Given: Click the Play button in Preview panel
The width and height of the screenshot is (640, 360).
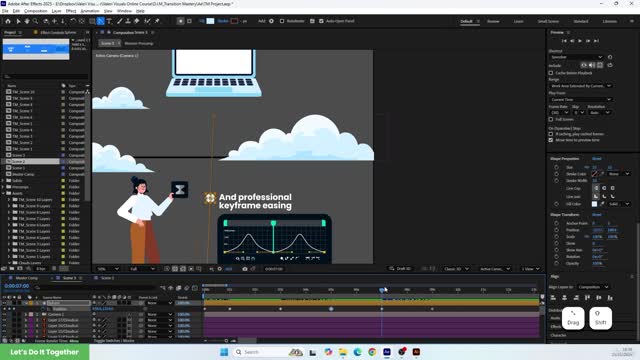Looking at the screenshot, I should tap(580, 41).
